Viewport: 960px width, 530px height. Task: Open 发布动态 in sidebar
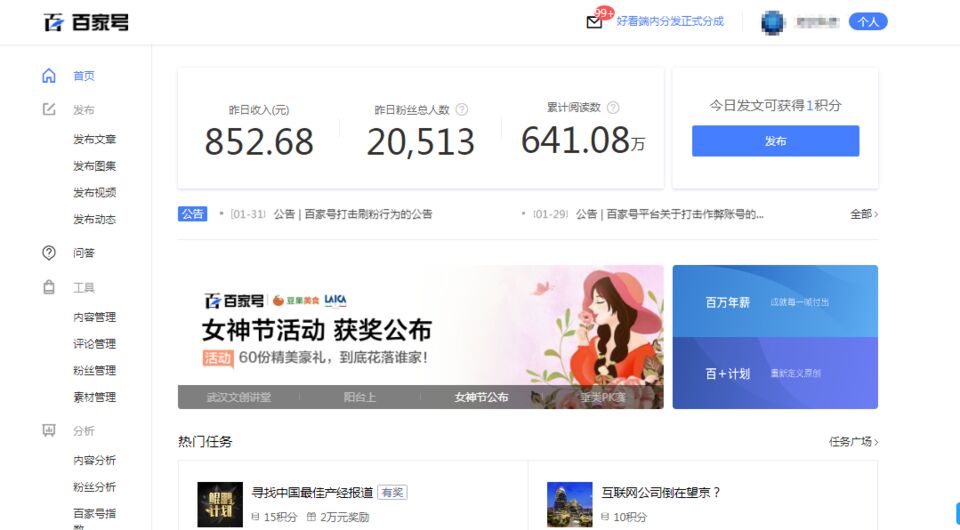pos(94,219)
